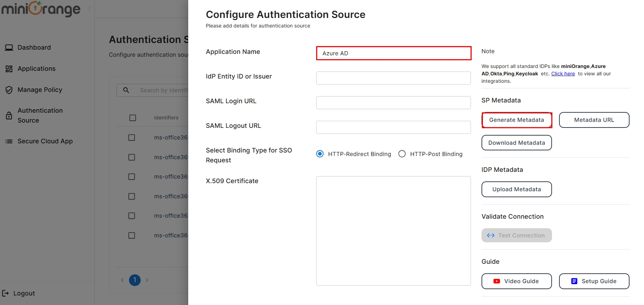Check the third ms-office365 row checkbox
644x305 pixels.
tap(132, 176)
